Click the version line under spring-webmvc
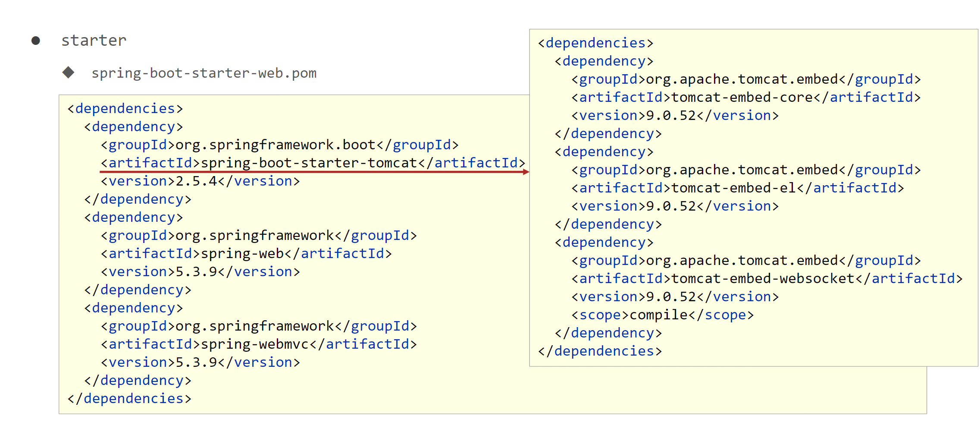Viewport: 980px width, 432px height. (x=200, y=362)
